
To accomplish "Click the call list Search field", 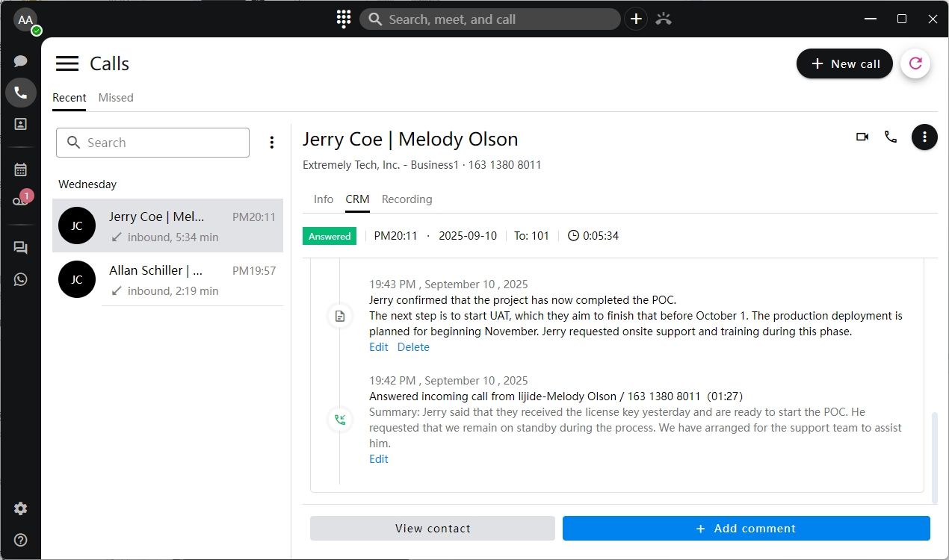I will pos(153,143).
